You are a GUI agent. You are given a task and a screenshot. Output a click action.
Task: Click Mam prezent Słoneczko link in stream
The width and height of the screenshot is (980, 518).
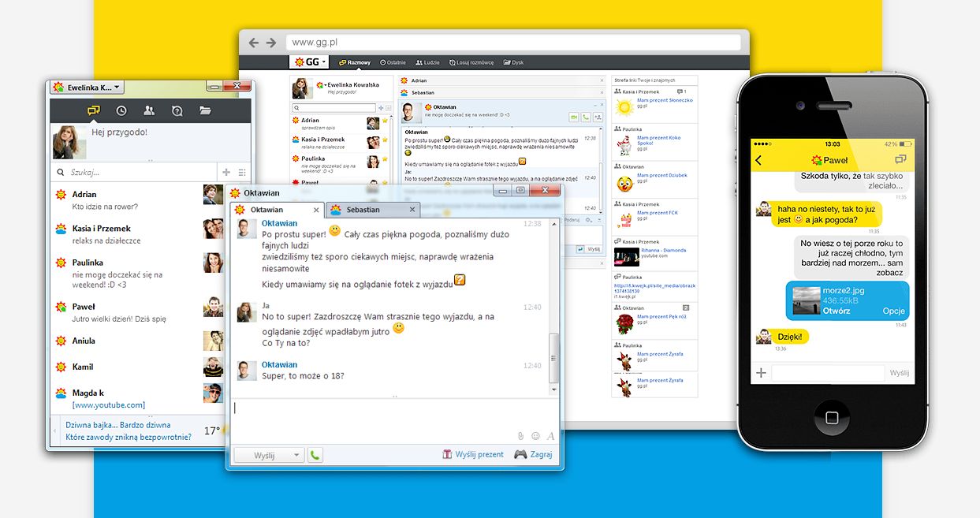[665, 100]
